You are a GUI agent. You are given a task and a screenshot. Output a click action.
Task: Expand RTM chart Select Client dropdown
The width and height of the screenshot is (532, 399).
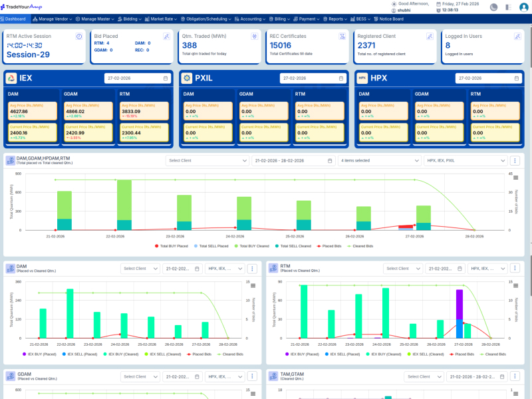click(x=403, y=269)
